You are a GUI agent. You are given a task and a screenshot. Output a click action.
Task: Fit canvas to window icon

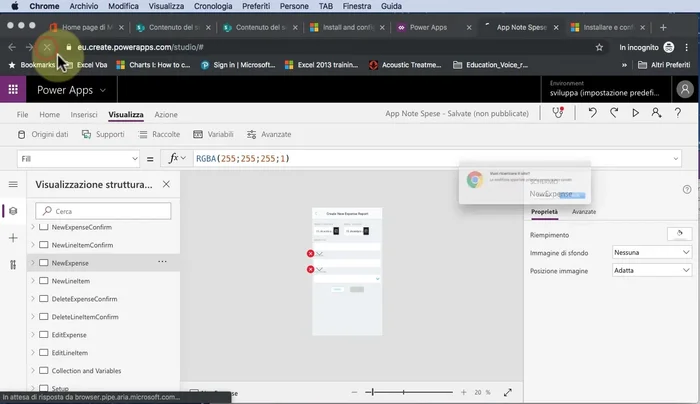coord(508,393)
